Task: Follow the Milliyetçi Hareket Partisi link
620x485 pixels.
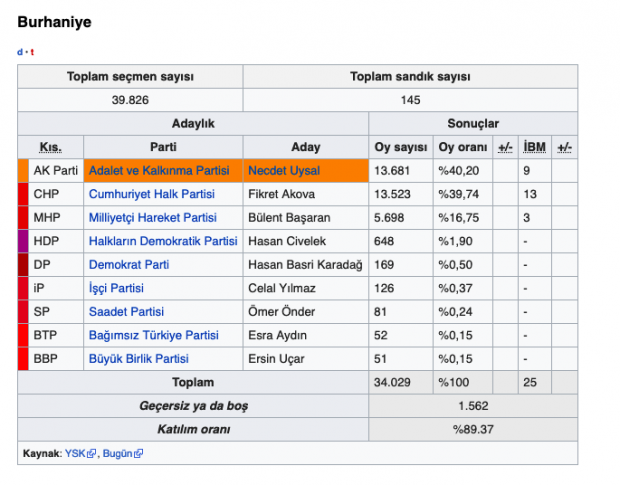Action: [x=152, y=217]
